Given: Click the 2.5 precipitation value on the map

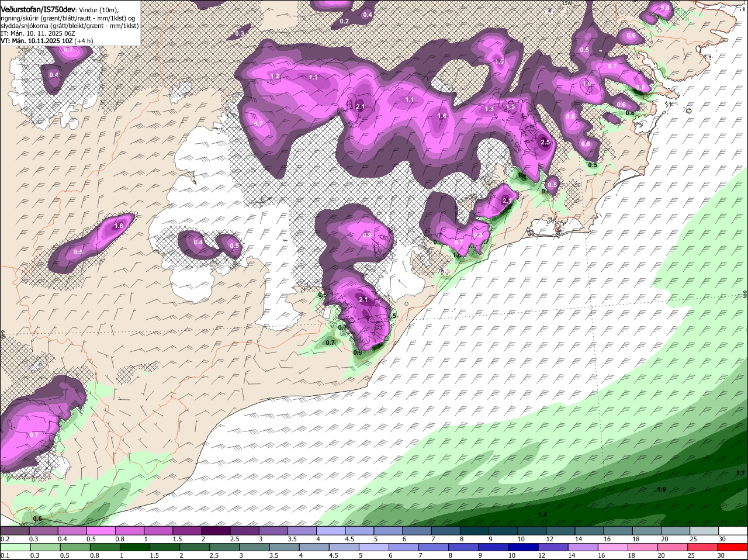Looking at the screenshot, I should click(x=545, y=143).
